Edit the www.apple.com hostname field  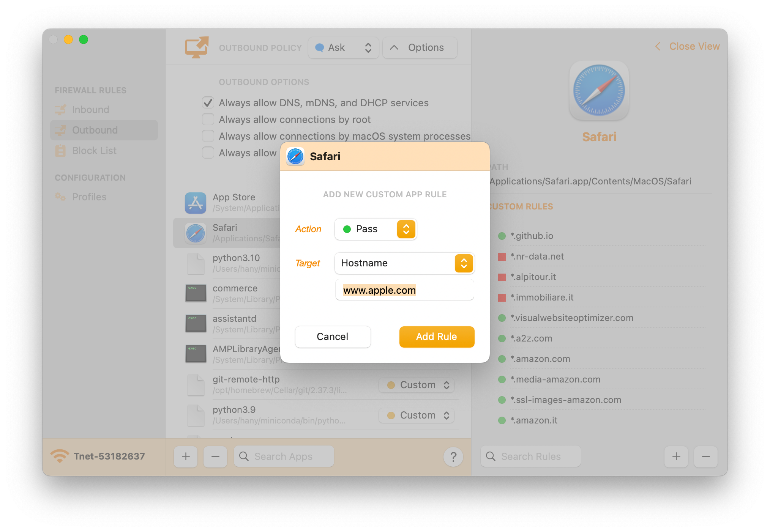pos(404,290)
